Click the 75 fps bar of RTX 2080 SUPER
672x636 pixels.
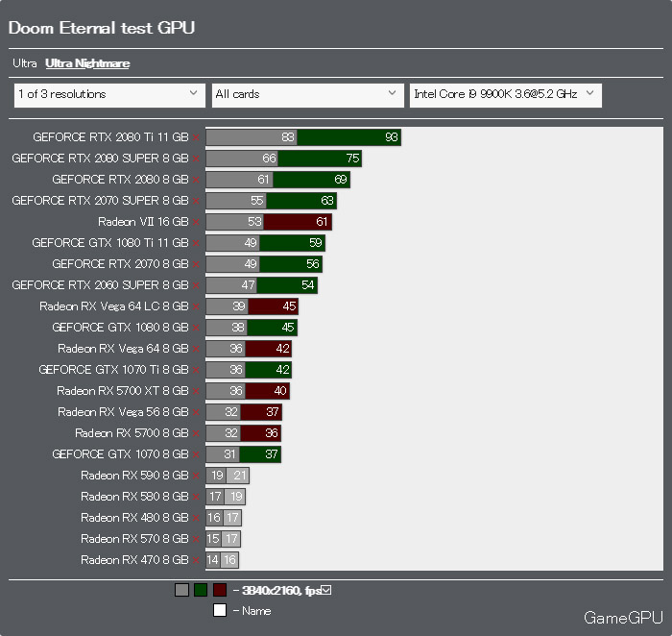tap(320, 159)
